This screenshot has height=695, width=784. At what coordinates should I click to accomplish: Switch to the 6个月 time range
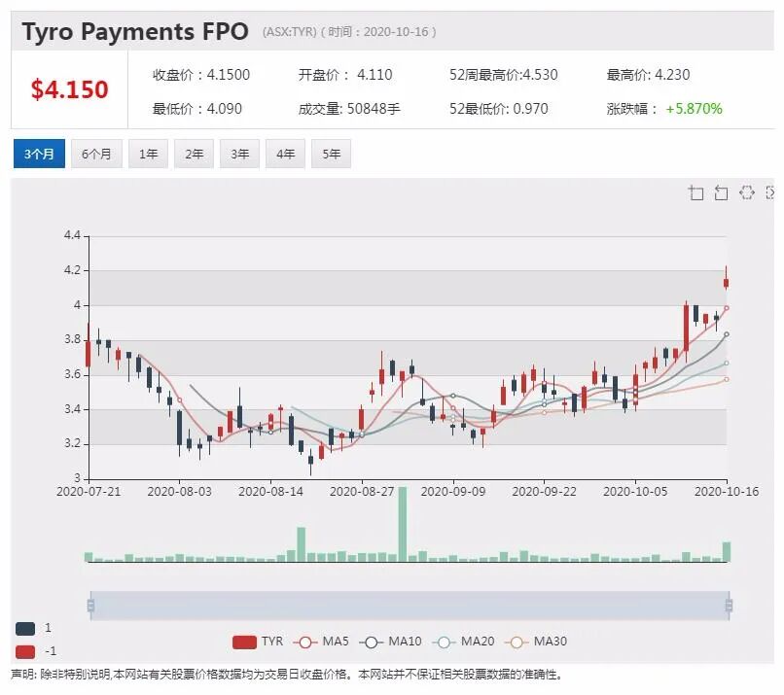pyautogui.click(x=96, y=154)
